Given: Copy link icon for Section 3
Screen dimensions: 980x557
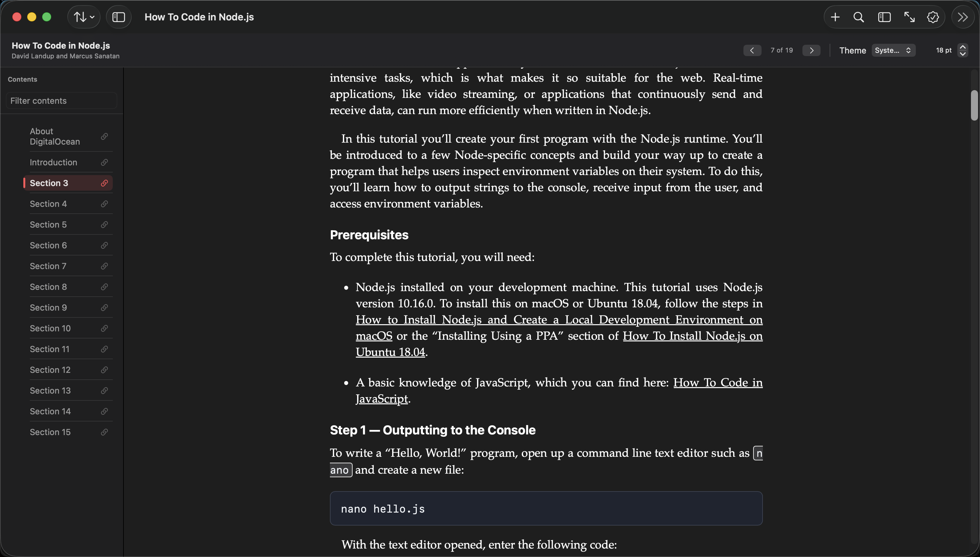Looking at the screenshot, I should coord(104,183).
